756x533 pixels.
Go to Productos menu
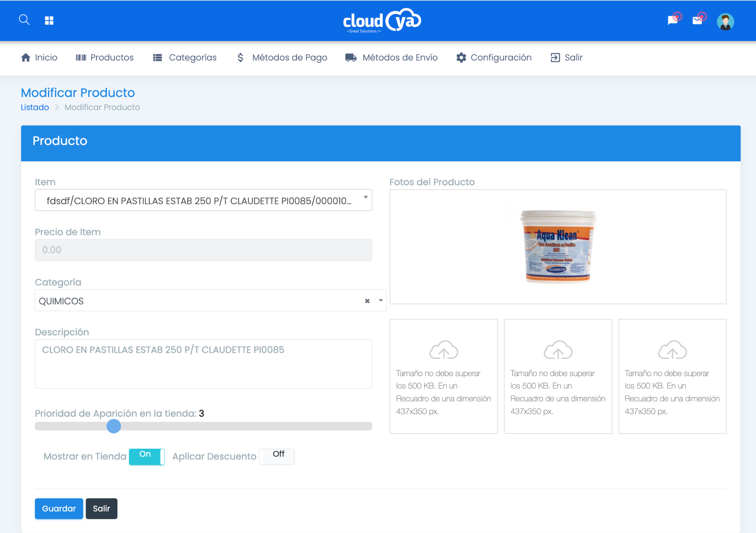click(x=104, y=58)
